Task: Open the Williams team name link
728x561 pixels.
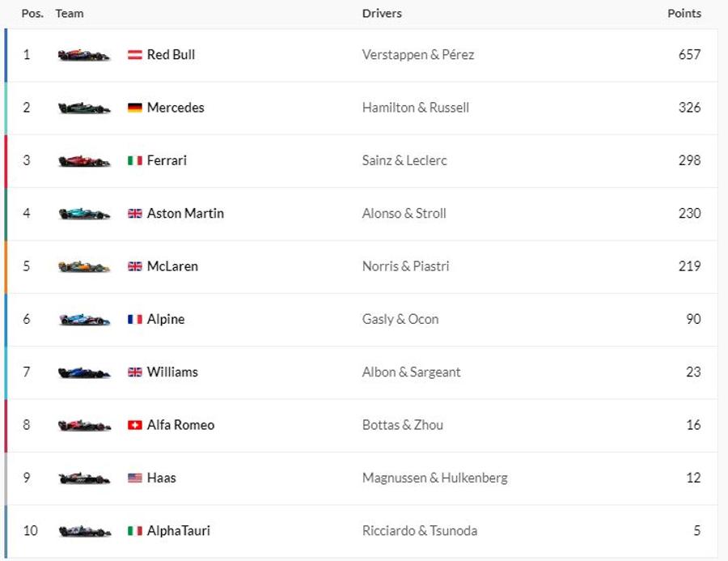Action: pyautogui.click(x=172, y=372)
